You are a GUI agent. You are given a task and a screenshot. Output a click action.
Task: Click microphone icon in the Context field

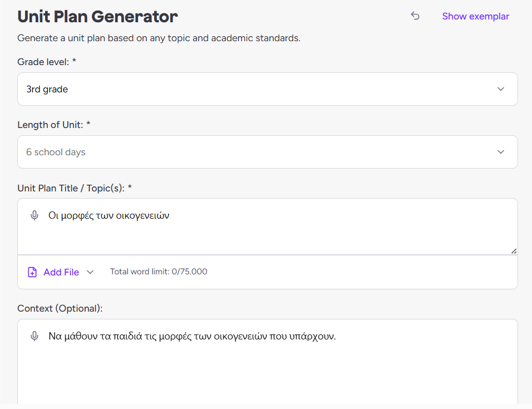(35, 336)
